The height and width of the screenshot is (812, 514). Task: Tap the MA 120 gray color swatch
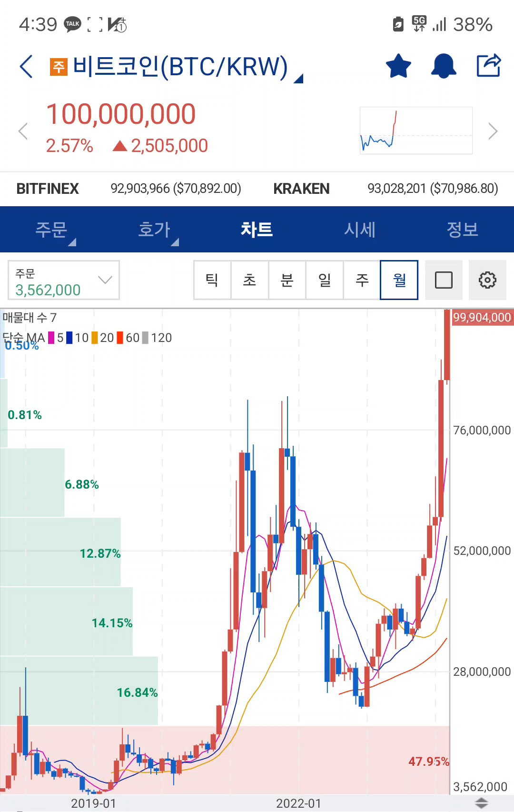(146, 338)
